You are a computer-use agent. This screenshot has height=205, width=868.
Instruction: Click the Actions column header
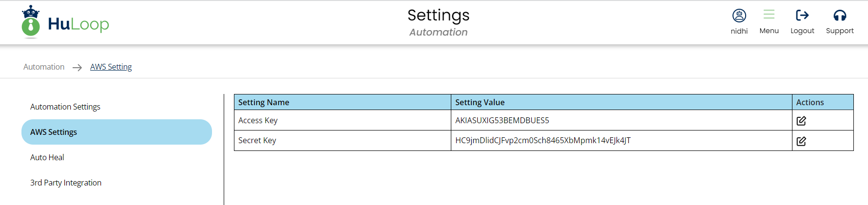coord(810,102)
